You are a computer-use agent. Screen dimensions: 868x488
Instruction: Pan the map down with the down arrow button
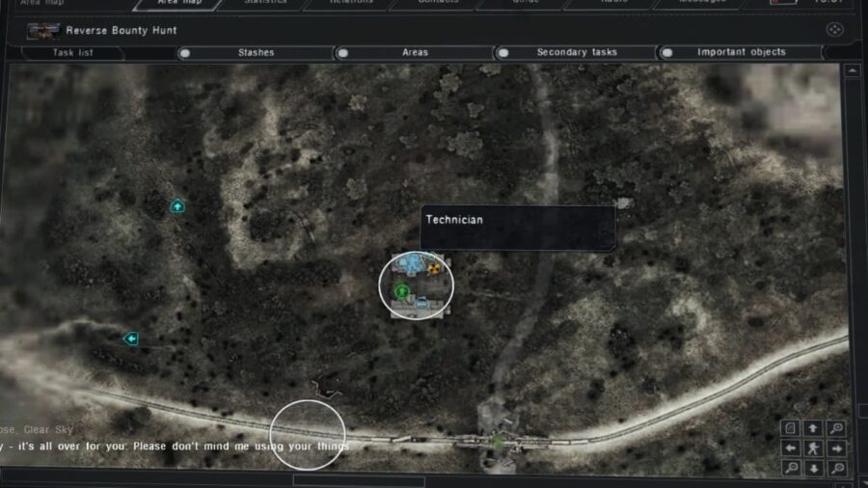814,469
